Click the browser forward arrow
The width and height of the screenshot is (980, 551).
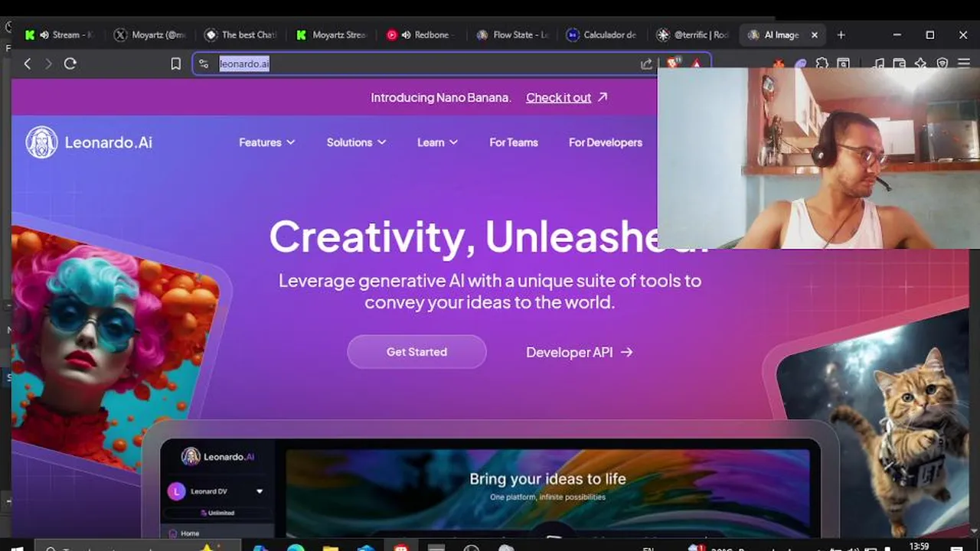tap(48, 64)
